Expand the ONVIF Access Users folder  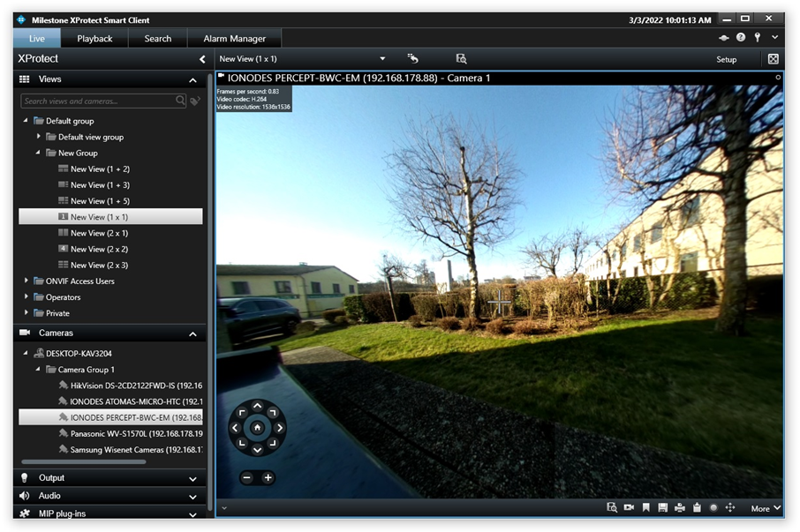26,281
